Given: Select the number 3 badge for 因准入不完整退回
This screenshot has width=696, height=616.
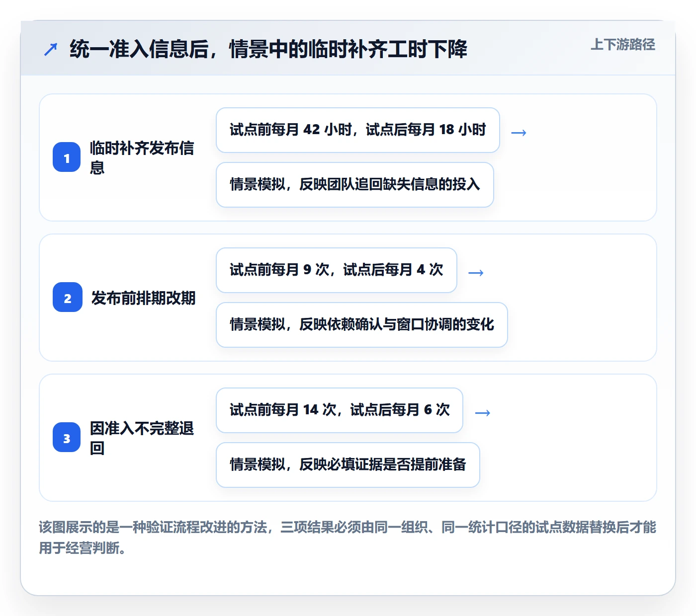Looking at the screenshot, I should [67, 438].
